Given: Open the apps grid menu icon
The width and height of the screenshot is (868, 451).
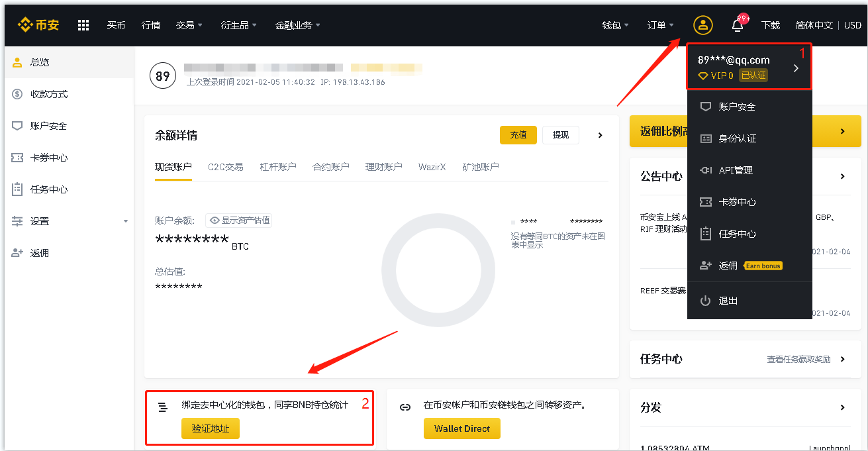Looking at the screenshot, I should pyautogui.click(x=83, y=25).
